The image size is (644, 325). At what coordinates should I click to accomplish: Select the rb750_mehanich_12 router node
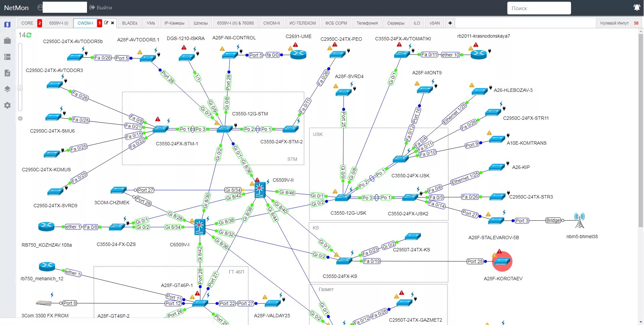click(x=47, y=267)
